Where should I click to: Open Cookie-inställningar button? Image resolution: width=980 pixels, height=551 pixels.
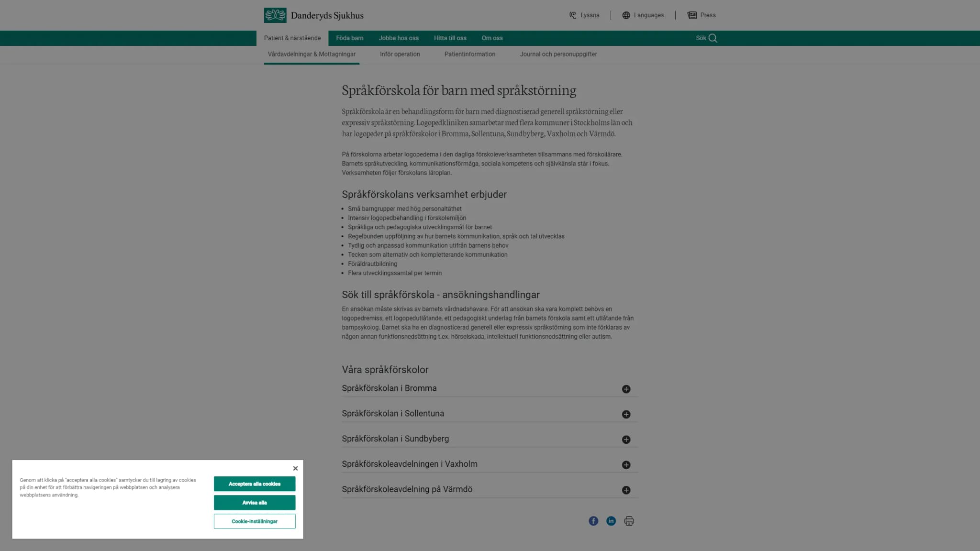click(x=255, y=521)
